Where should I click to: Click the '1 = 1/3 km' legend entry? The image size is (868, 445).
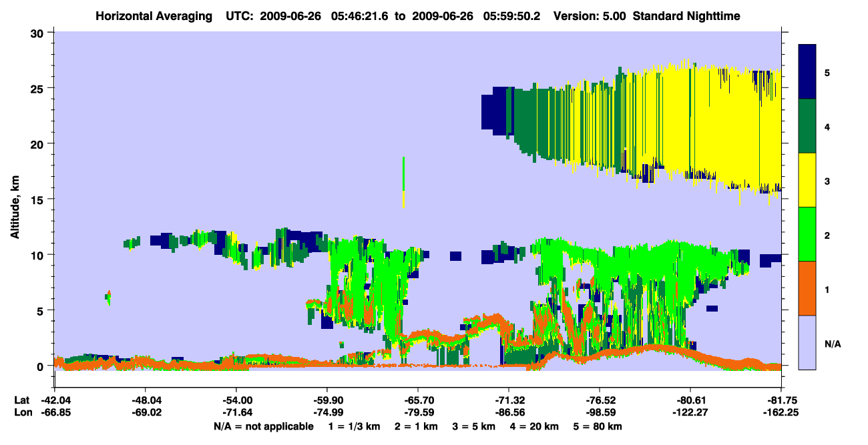pyautogui.click(x=355, y=426)
